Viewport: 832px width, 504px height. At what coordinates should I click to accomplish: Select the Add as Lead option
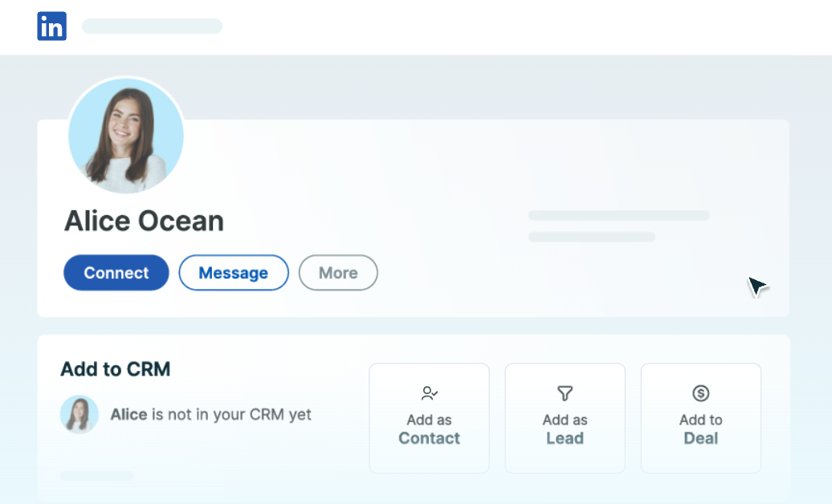565,417
